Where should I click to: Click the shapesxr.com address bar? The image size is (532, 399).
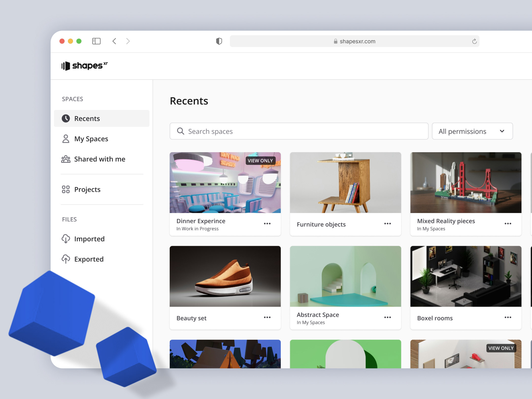pos(354,41)
